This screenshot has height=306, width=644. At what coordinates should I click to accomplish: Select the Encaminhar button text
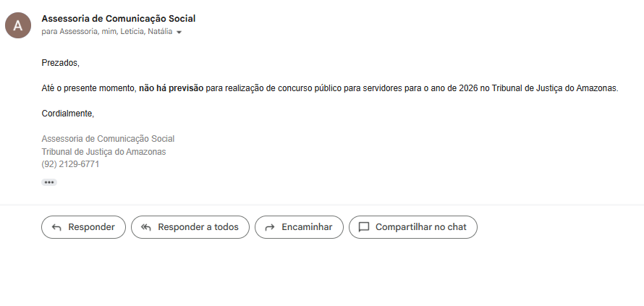pos(307,227)
